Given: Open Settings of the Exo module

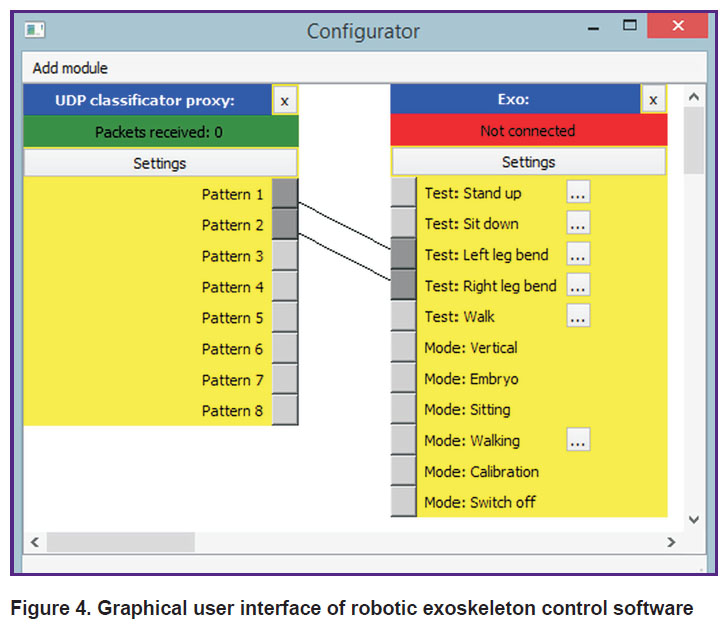Looking at the screenshot, I should (x=529, y=162).
